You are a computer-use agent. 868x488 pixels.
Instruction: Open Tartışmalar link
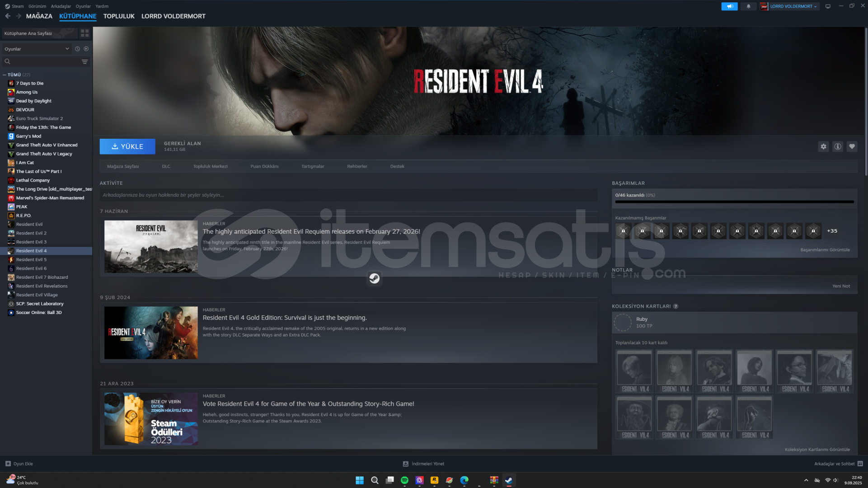coord(313,166)
